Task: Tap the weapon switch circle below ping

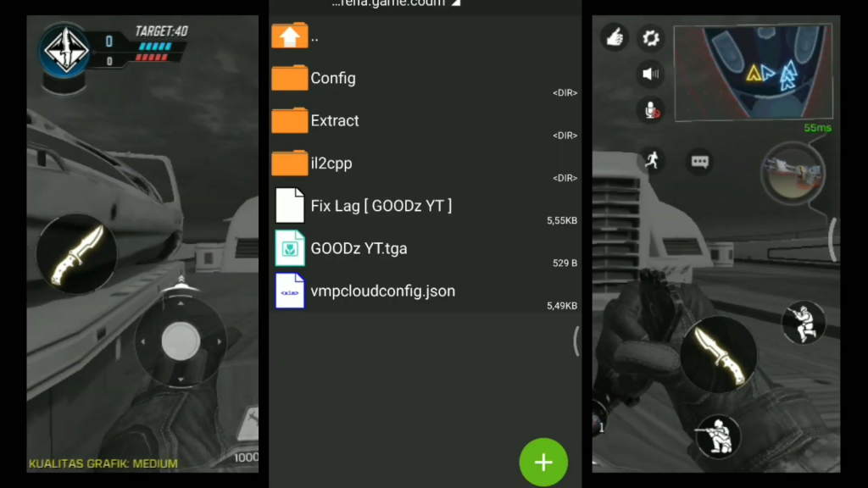Action: tap(793, 174)
